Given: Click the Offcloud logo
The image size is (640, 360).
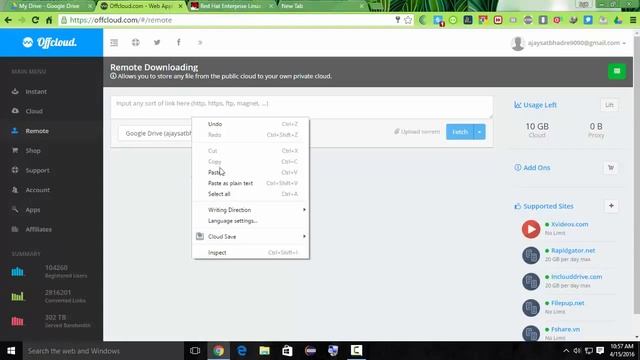Looking at the screenshot, I should coord(50,42).
